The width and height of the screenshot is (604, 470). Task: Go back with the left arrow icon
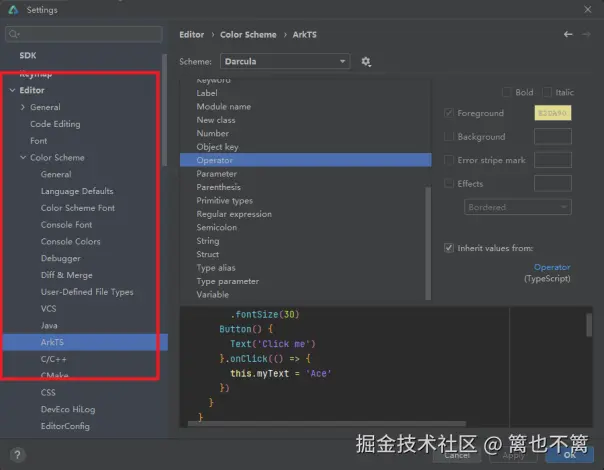tap(568, 35)
